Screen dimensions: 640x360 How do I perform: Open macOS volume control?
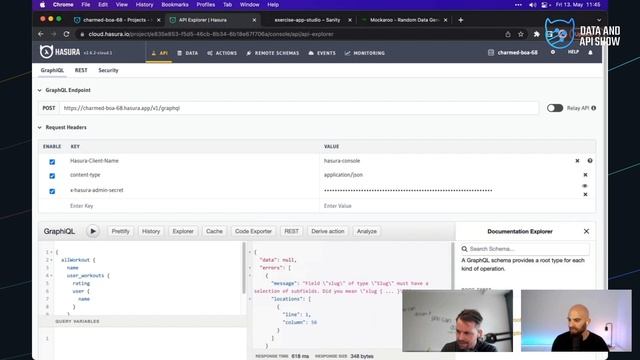coord(532,5)
